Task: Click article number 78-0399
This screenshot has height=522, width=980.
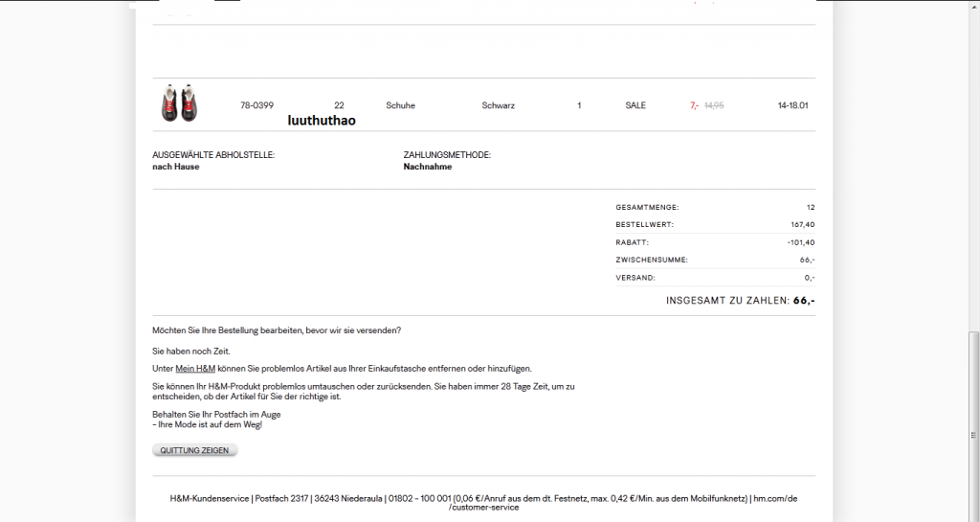Action: [256, 105]
